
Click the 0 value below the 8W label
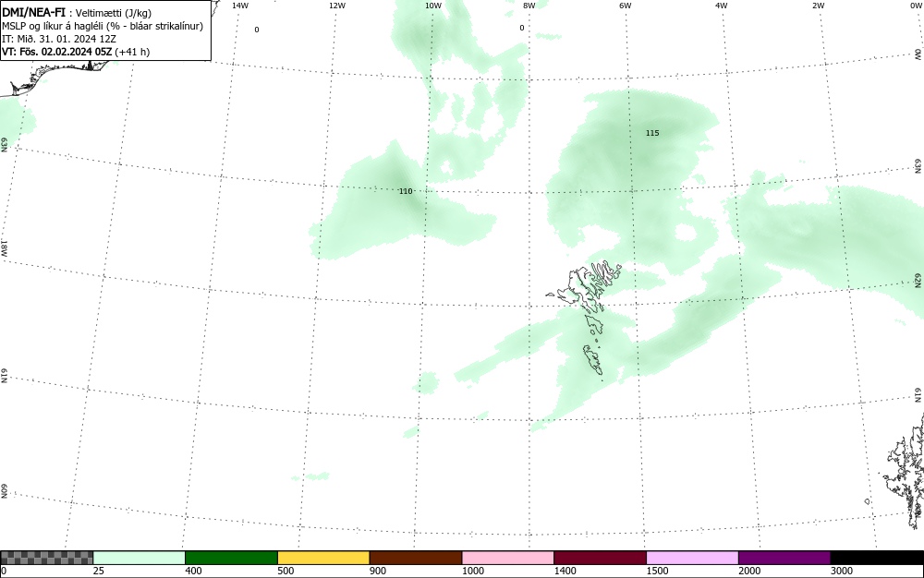tap(521, 28)
